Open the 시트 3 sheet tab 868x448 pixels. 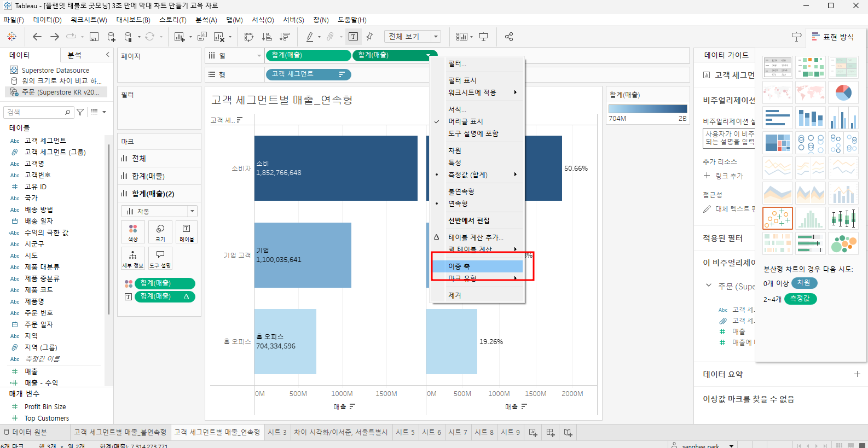coord(277,432)
